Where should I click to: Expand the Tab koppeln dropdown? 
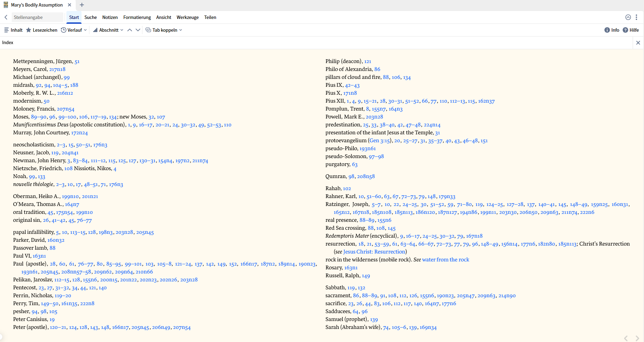click(x=181, y=30)
